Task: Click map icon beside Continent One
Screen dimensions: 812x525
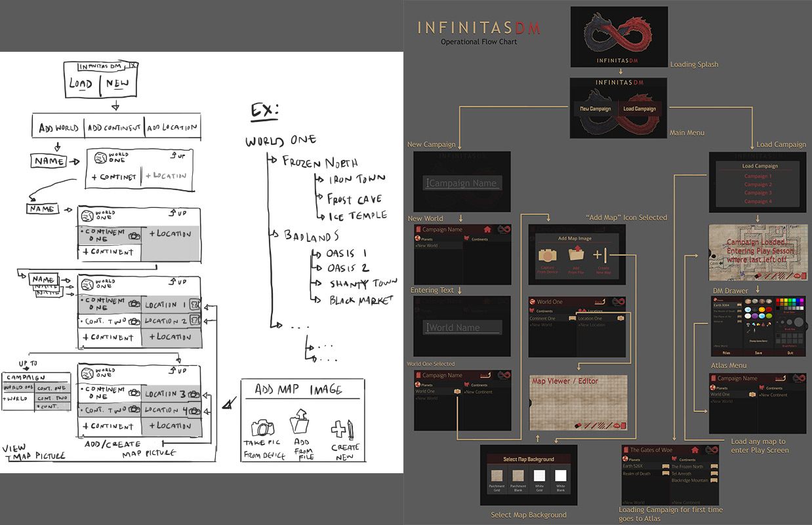Action: pos(572,319)
